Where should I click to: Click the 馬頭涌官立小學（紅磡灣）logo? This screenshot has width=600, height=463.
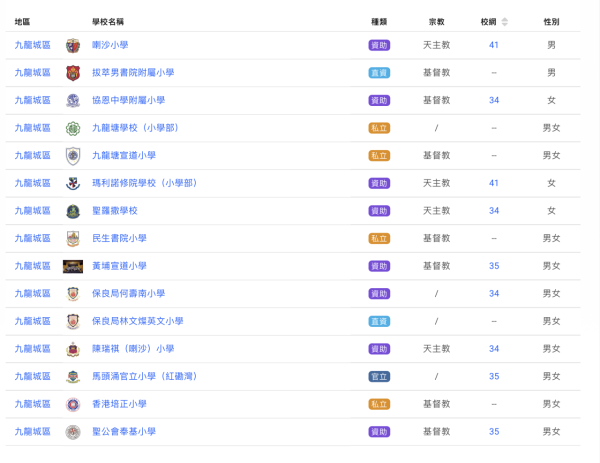[73, 377]
